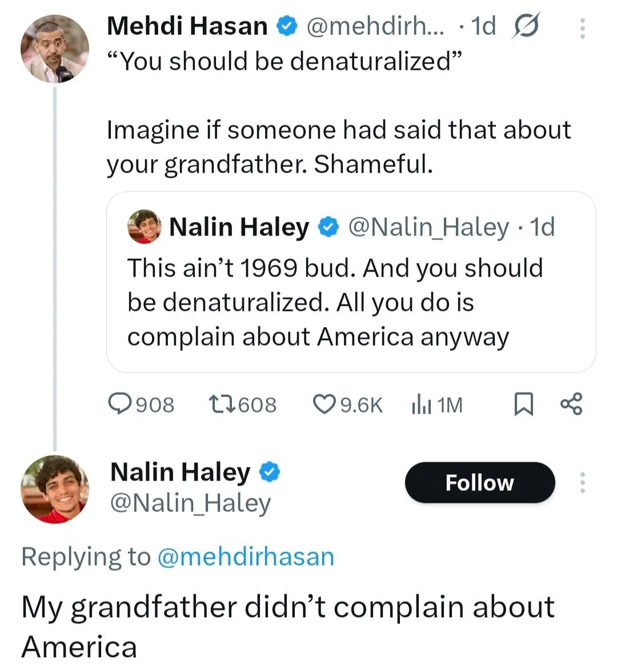Image resolution: width=617 pixels, height=672 pixels.
Task: Open the more options menu on Mehdi's tweet
Action: 582,28
